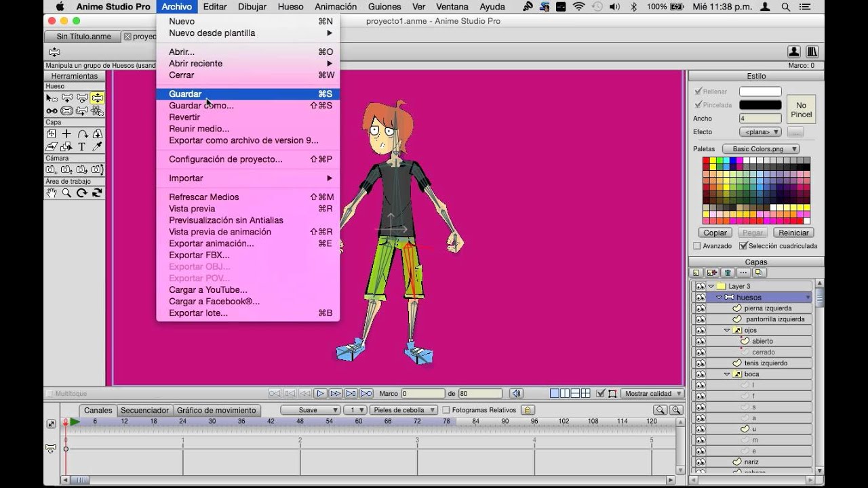Toggle visibility of tenis izquierdo layer
Viewport: 868px width, 488px height.
[700, 363]
